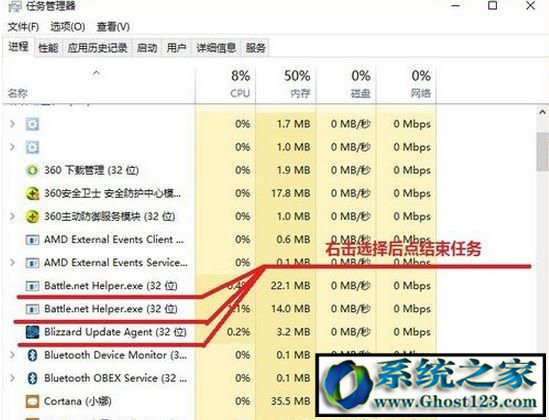Click the AMD External Events Client icon
This screenshot has height=420, width=549.
click(33, 240)
